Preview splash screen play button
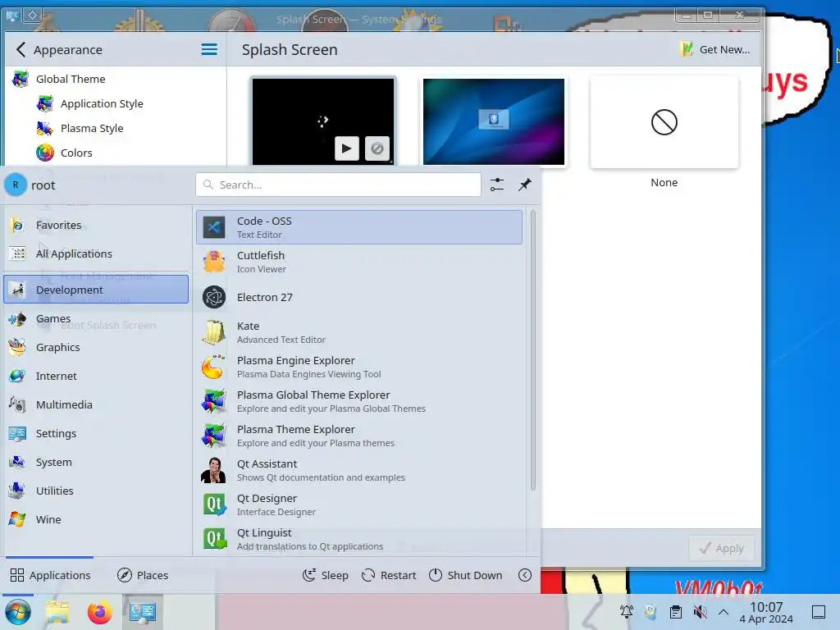Image resolution: width=840 pixels, height=630 pixels. coord(347,148)
